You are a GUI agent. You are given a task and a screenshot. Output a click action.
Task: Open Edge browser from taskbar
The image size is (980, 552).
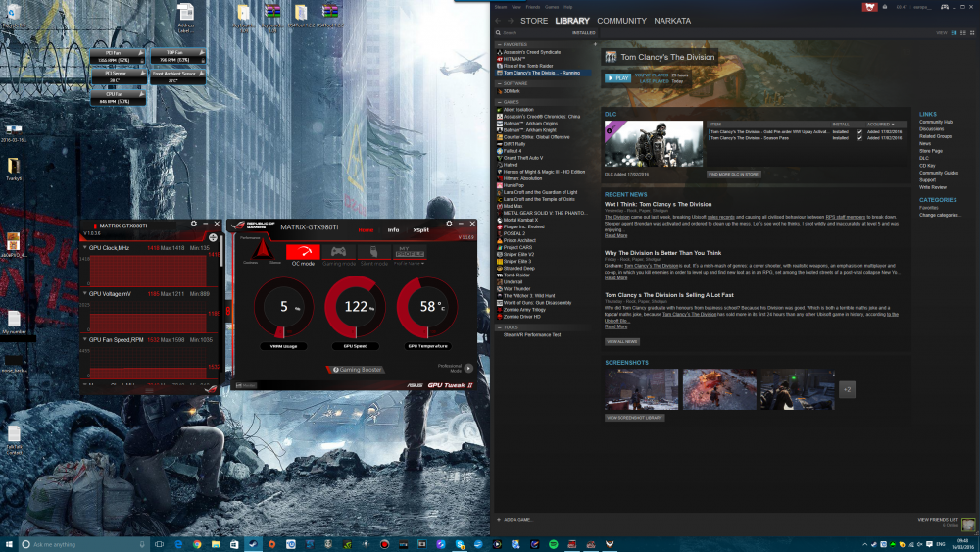(178, 544)
